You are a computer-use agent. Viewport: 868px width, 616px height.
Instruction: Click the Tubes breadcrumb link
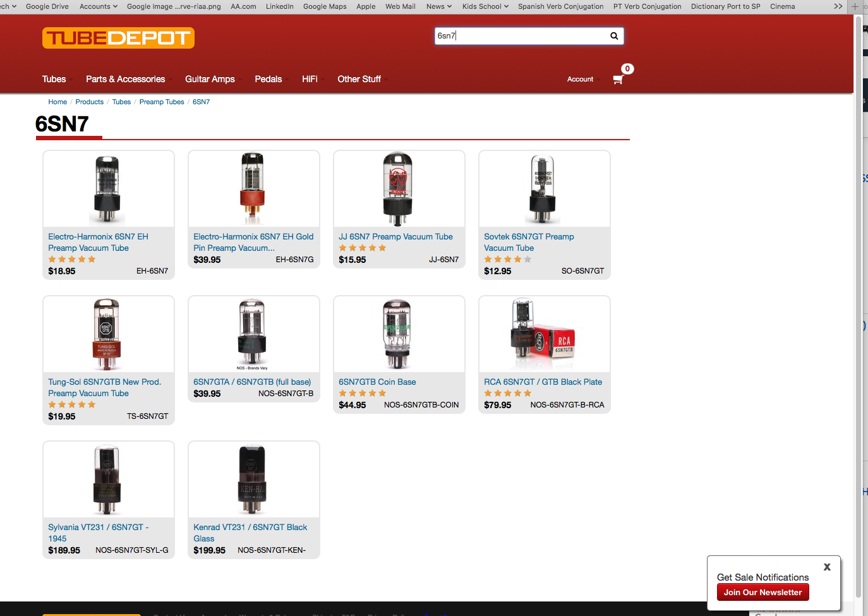coord(122,102)
